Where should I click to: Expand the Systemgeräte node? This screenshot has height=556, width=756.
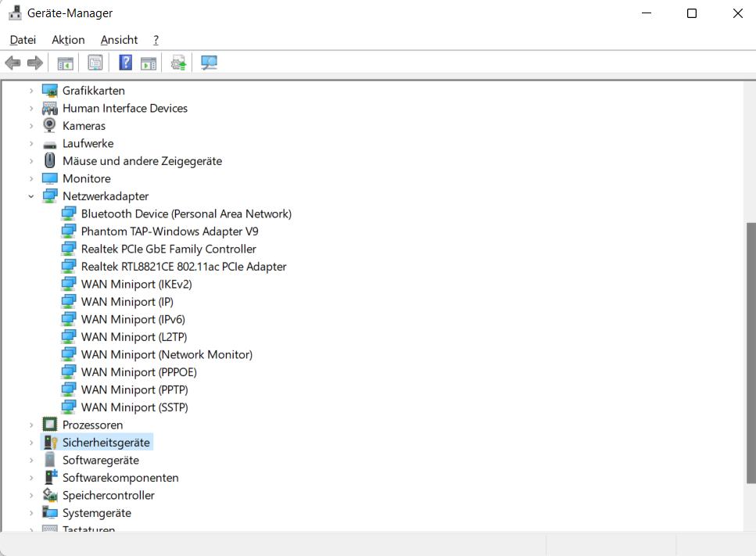pyautogui.click(x=31, y=513)
